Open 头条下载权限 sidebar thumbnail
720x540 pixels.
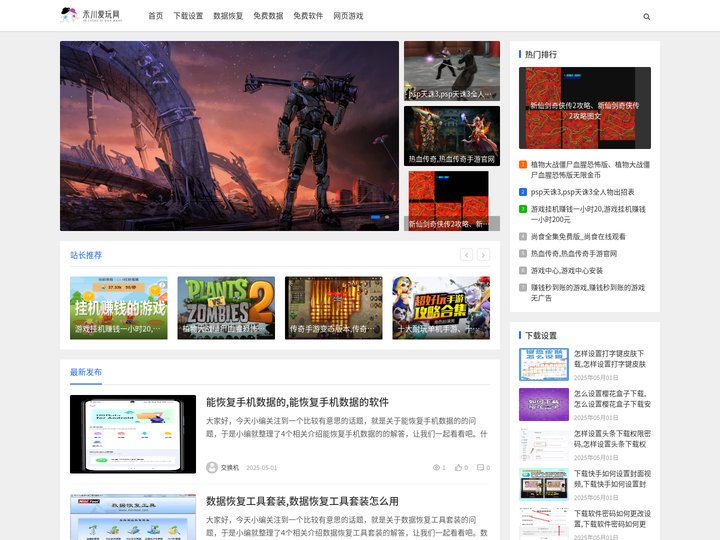(x=544, y=444)
